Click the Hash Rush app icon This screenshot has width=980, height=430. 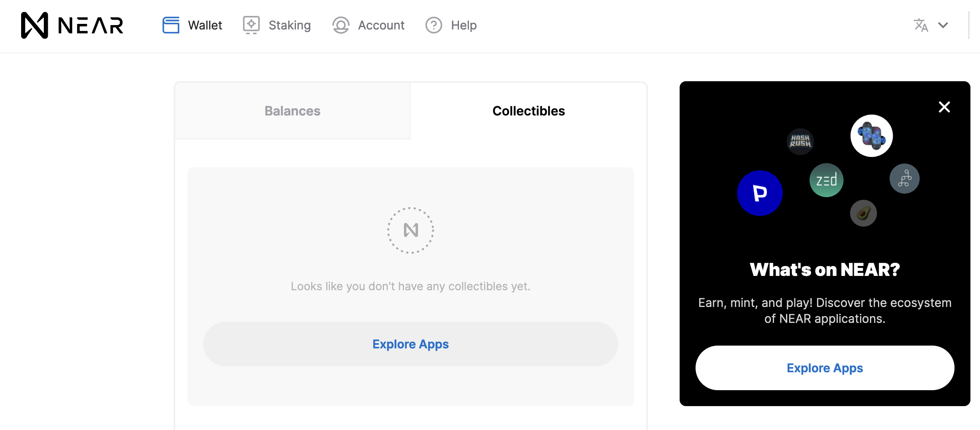(800, 141)
